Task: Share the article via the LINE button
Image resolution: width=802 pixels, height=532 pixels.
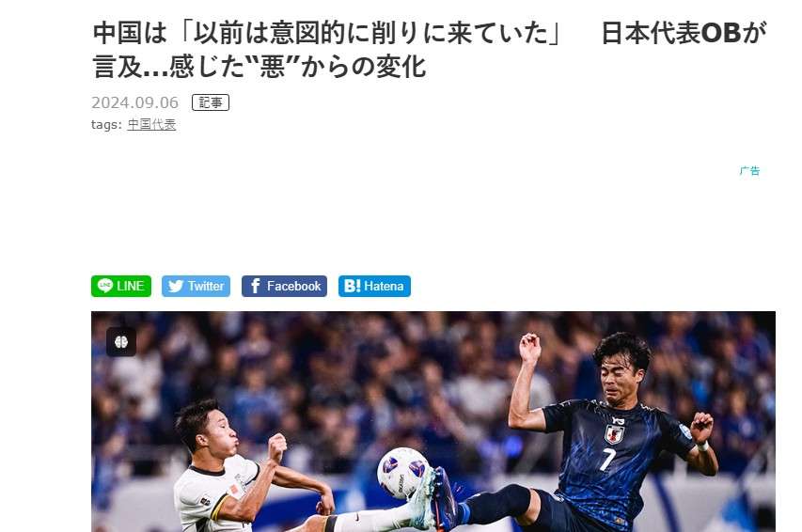Action: 121,286
